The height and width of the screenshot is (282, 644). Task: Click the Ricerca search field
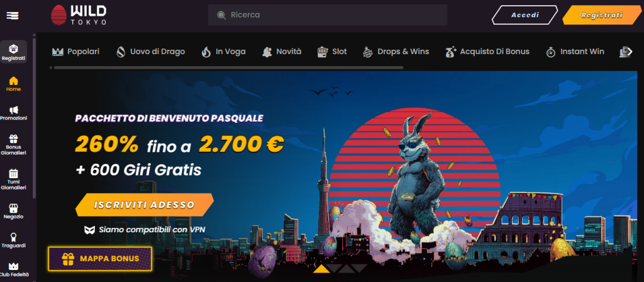pyautogui.click(x=327, y=15)
